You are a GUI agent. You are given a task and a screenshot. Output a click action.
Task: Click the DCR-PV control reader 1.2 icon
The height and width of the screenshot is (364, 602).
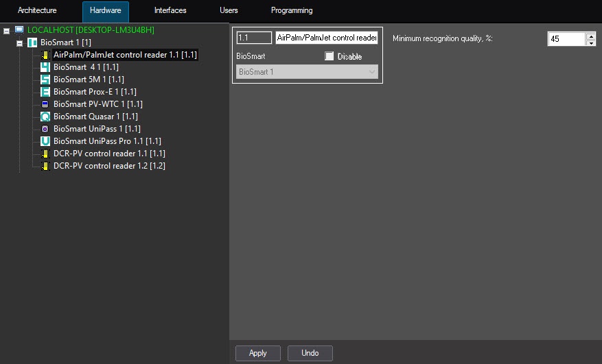pos(45,166)
